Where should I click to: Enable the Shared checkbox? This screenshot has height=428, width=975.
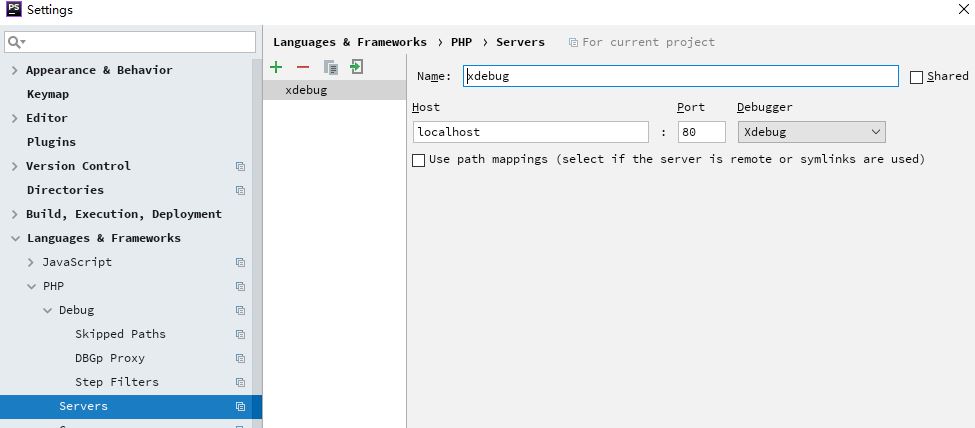[916, 77]
